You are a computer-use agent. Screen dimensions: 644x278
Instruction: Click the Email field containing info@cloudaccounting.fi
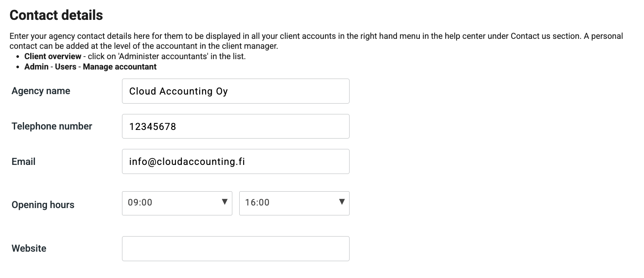click(235, 161)
